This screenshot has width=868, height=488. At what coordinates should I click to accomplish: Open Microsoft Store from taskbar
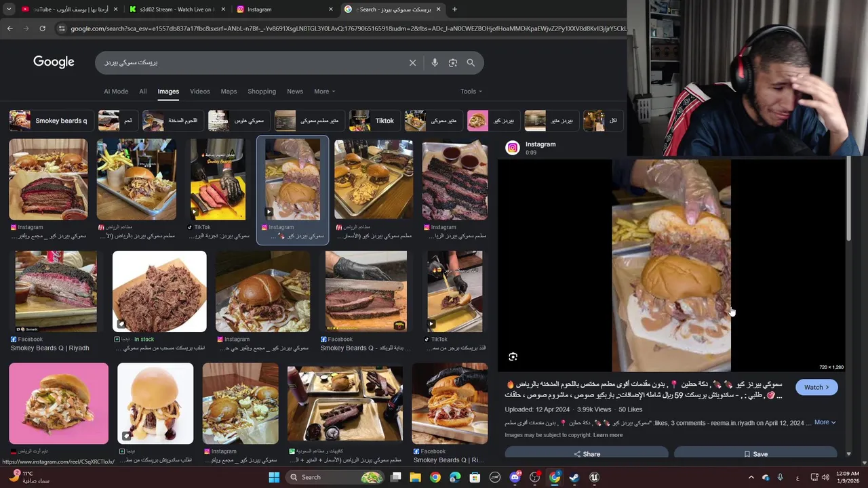[x=475, y=477]
